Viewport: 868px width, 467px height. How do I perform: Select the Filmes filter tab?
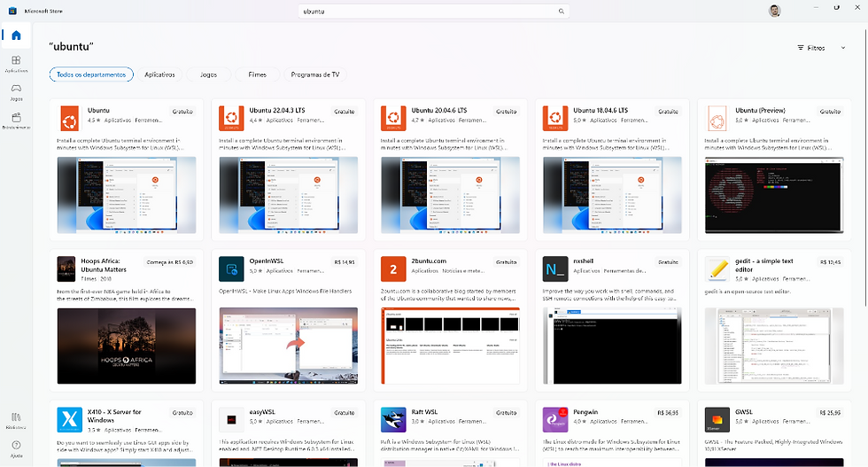pos(257,74)
